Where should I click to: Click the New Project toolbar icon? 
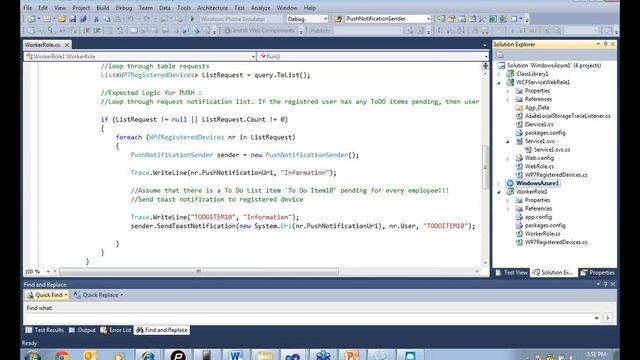pyautogui.click(x=31, y=19)
